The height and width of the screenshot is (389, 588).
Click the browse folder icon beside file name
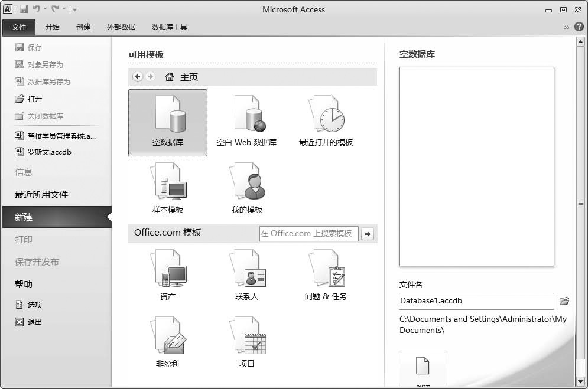564,301
